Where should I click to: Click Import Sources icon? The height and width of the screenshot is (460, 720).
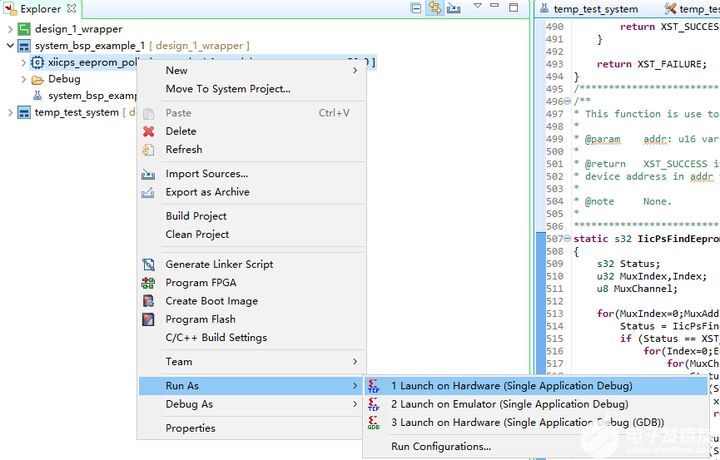(148, 174)
